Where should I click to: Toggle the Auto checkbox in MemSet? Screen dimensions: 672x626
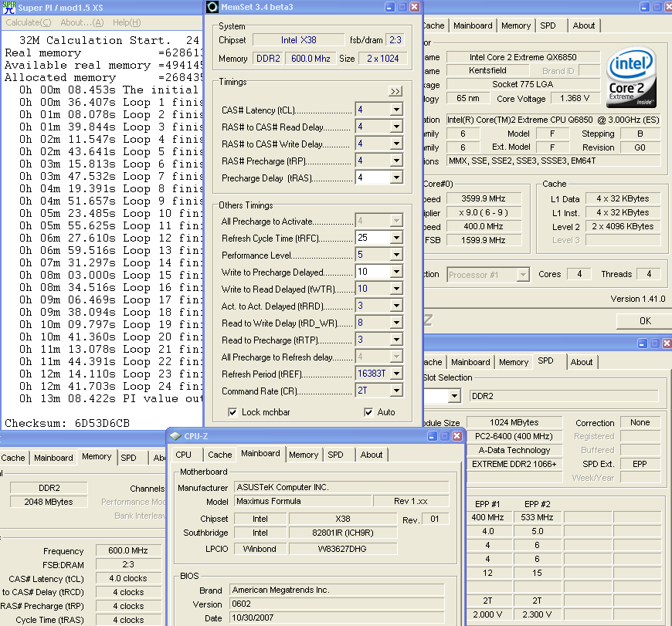coord(368,412)
